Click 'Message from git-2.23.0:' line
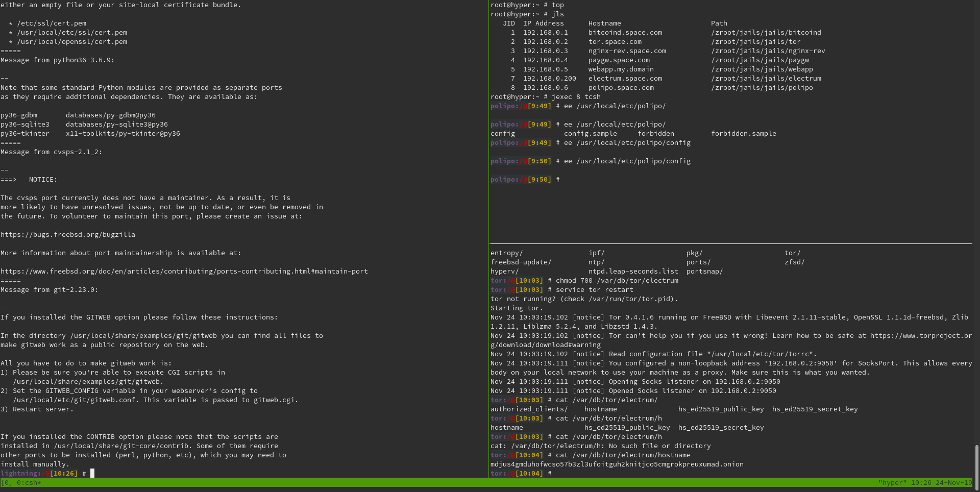The width and height of the screenshot is (980, 492). point(50,290)
